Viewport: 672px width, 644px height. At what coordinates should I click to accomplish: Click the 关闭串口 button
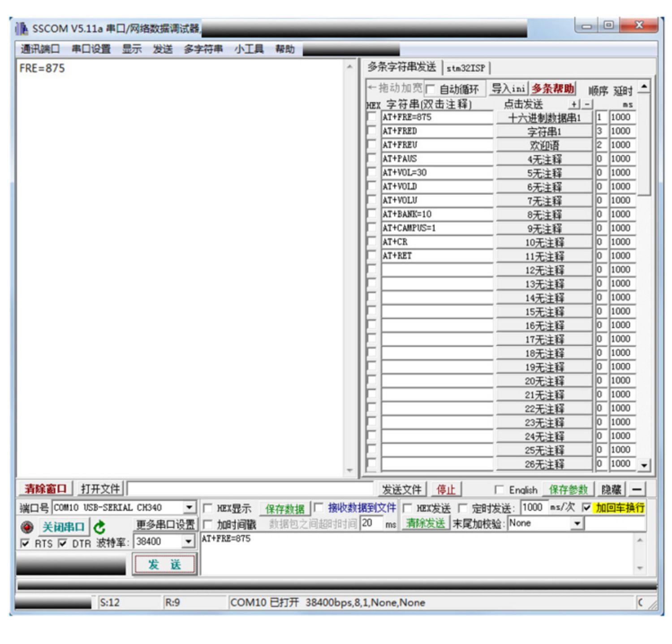[64, 527]
